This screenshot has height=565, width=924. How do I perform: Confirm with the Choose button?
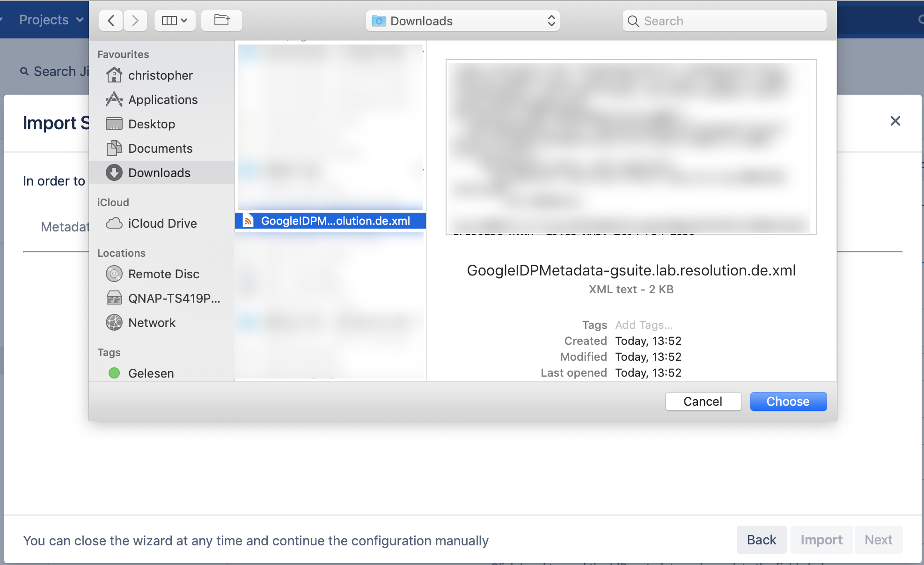coord(788,401)
